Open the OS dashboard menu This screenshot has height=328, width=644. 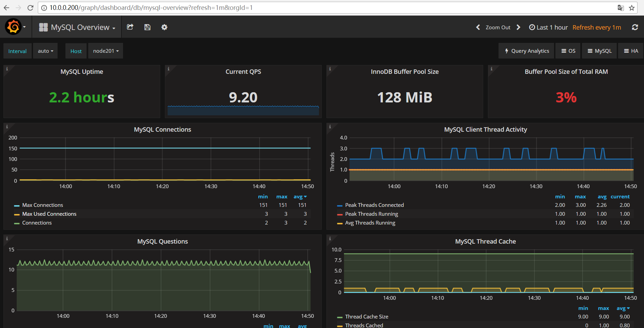click(x=568, y=50)
